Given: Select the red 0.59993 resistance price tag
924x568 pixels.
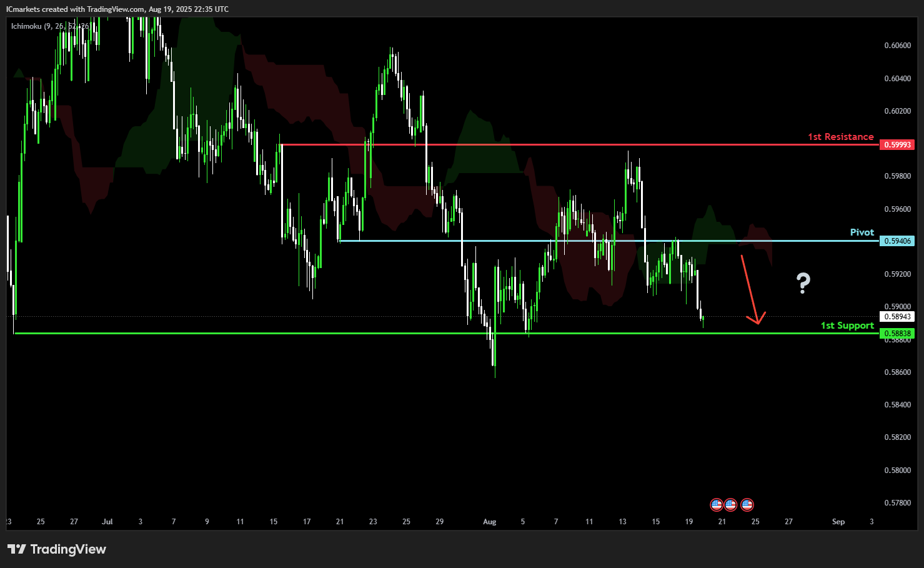Looking at the screenshot, I should (x=897, y=144).
